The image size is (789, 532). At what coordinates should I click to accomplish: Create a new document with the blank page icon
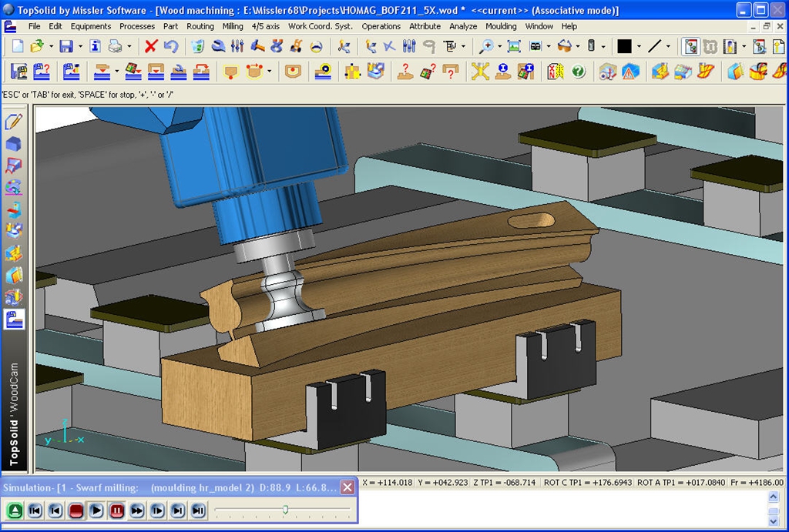(18, 47)
